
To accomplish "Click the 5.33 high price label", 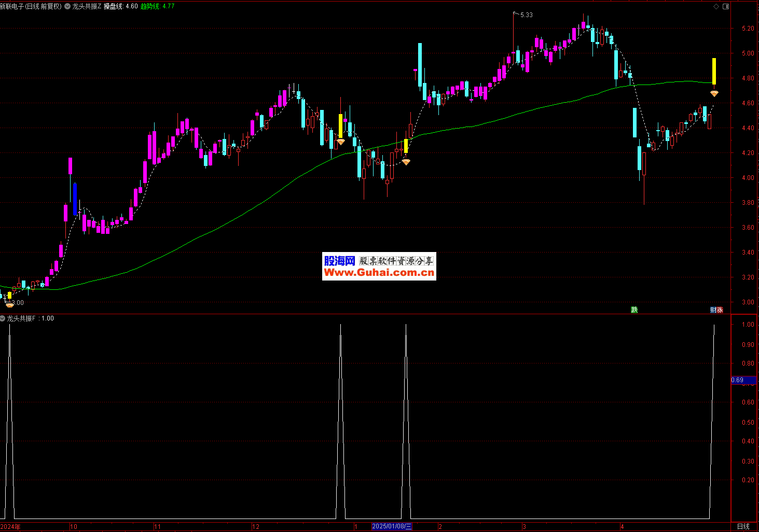I will tap(527, 15).
